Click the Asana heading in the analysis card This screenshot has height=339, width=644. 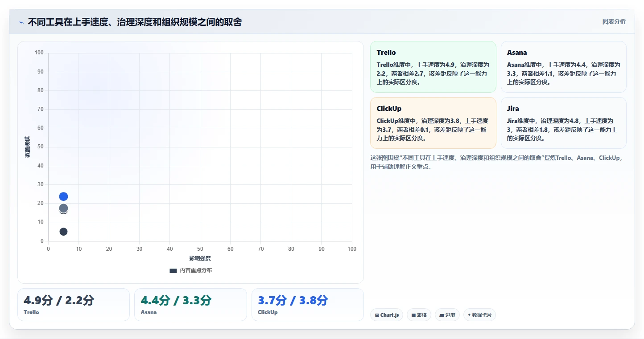[x=517, y=53]
